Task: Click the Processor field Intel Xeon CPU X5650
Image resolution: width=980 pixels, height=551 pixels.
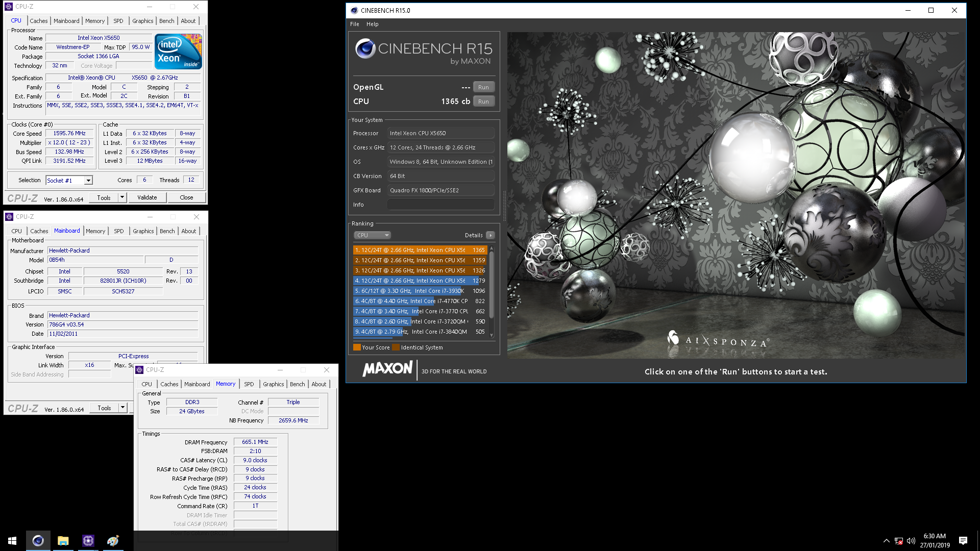Action: (x=440, y=133)
